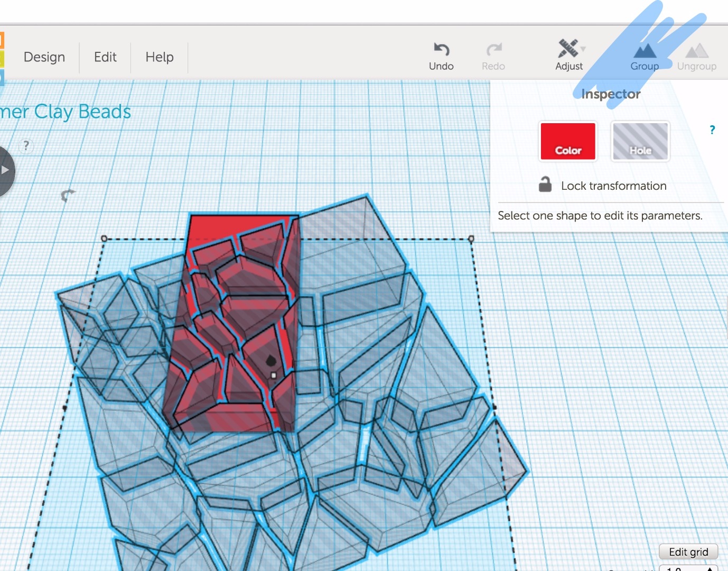Image resolution: width=728 pixels, height=571 pixels.
Task: Click the rotation handle arrow icon
Action: pos(67,195)
